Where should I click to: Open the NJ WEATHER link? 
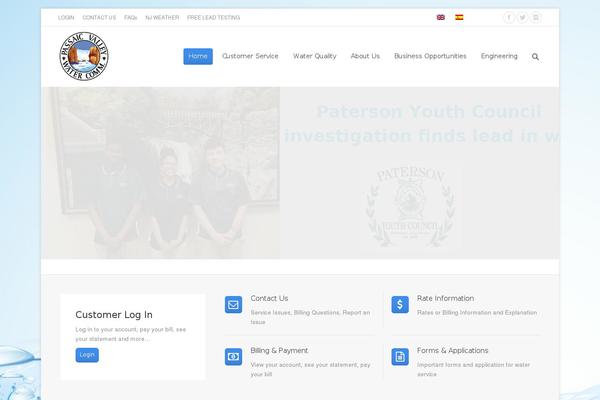tap(162, 18)
